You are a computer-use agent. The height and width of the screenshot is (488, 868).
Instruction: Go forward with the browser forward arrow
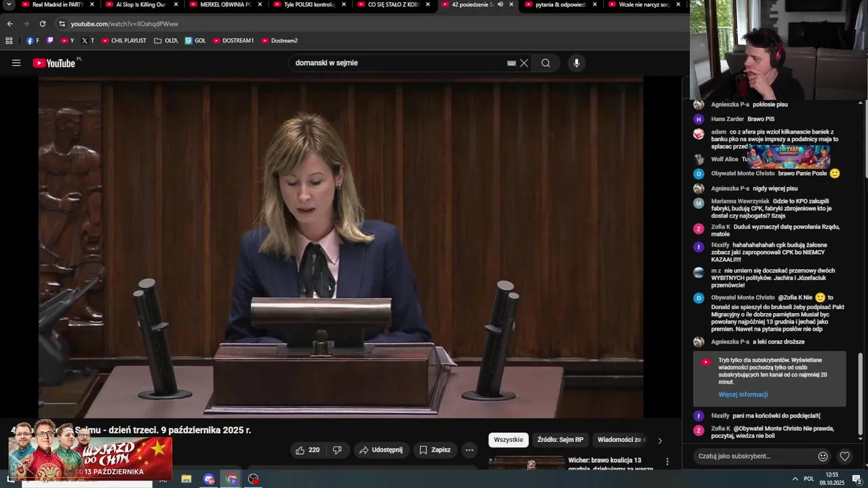pyautogui.click(x=26, y=24)
